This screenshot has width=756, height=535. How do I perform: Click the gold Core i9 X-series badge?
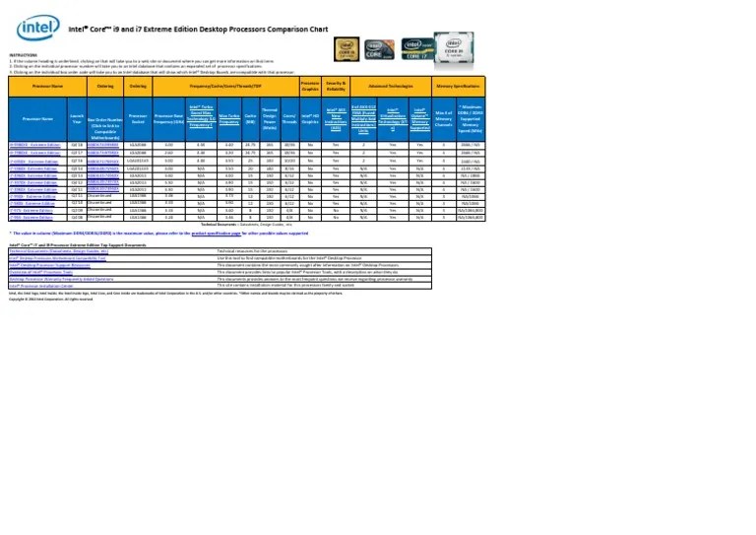click(346, 49)
